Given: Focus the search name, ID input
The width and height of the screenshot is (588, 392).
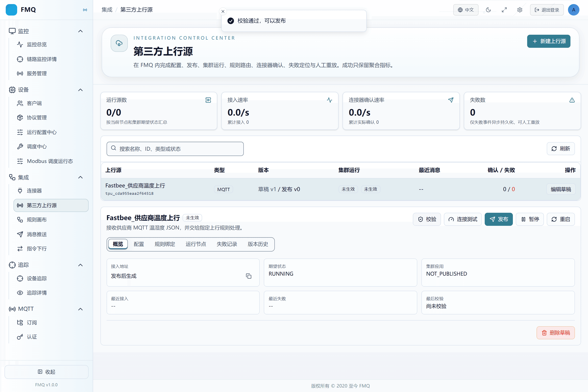Looking at the screenshot, I should click(175, 149).
